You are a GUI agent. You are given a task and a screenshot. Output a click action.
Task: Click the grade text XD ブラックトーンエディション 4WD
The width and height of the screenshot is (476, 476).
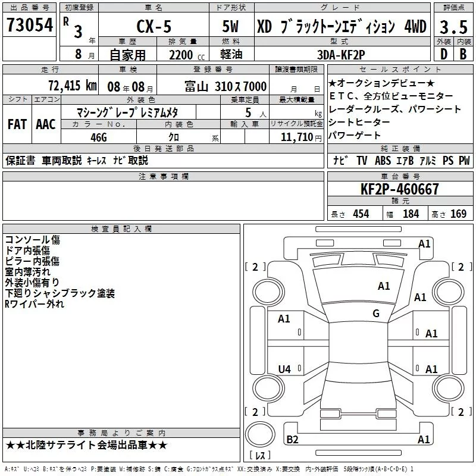coord(342,26)
